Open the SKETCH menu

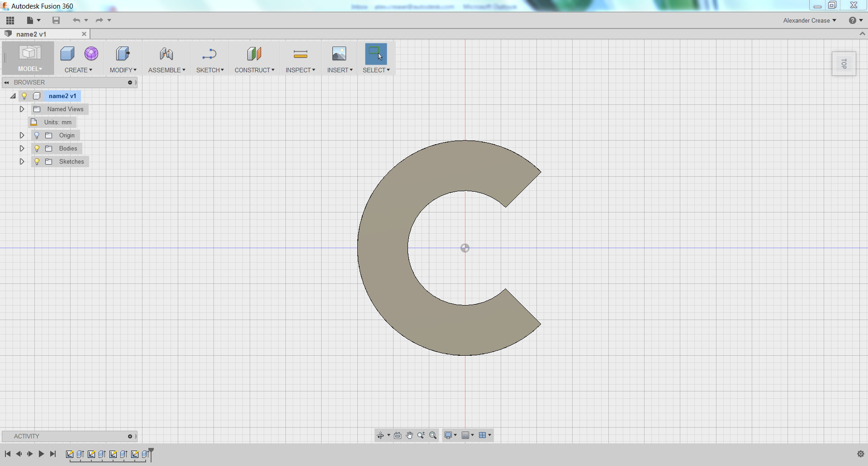pos(210,70)
